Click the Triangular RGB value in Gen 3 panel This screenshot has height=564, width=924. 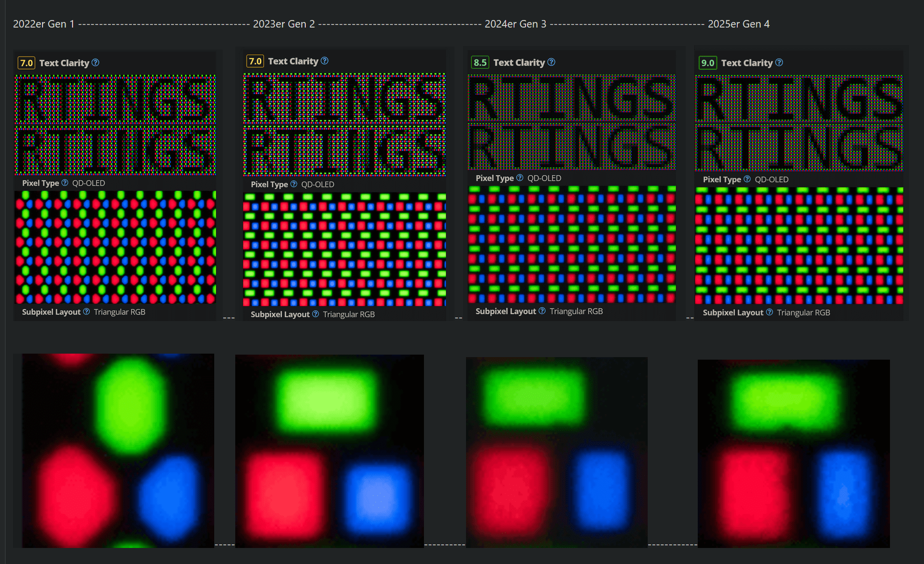click(x=576, y=312)
